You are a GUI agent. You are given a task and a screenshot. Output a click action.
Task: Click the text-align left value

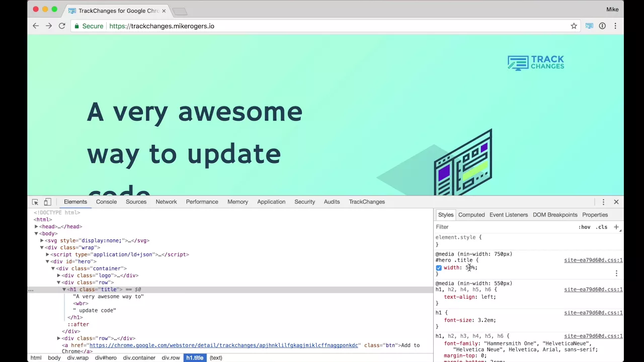tap(487, 297)
